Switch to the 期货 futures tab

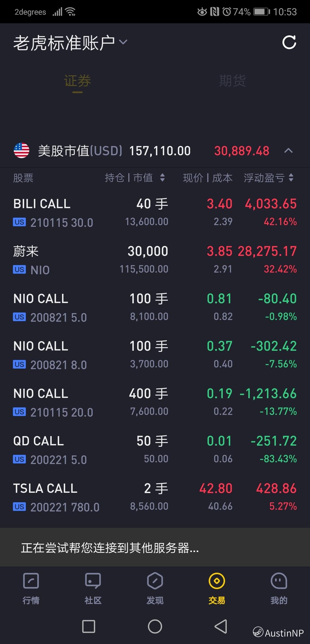pyautogui.click(x=232, y=81)
